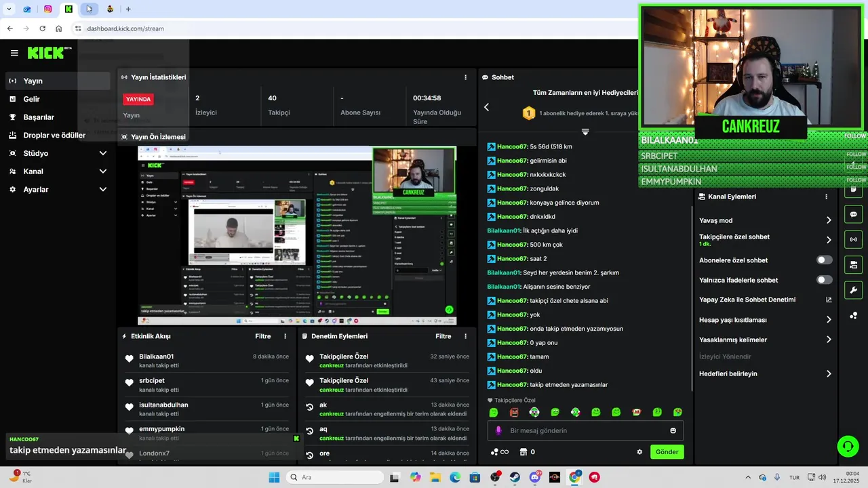The width and height of the screenshot is (868, 488).
Task: Open Discord from the taskbar
Action: [534, 477]
